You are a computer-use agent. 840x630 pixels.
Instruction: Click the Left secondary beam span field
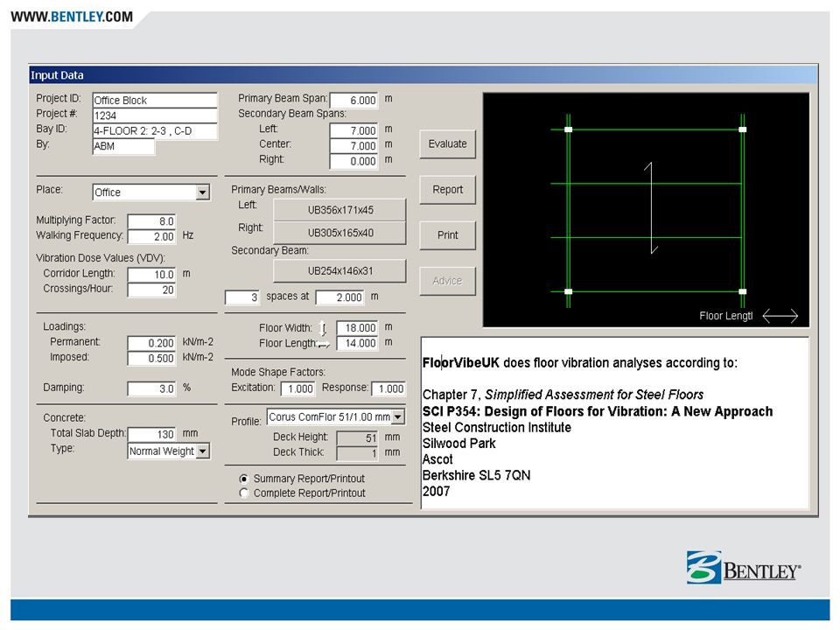click(x=354, y=130)
